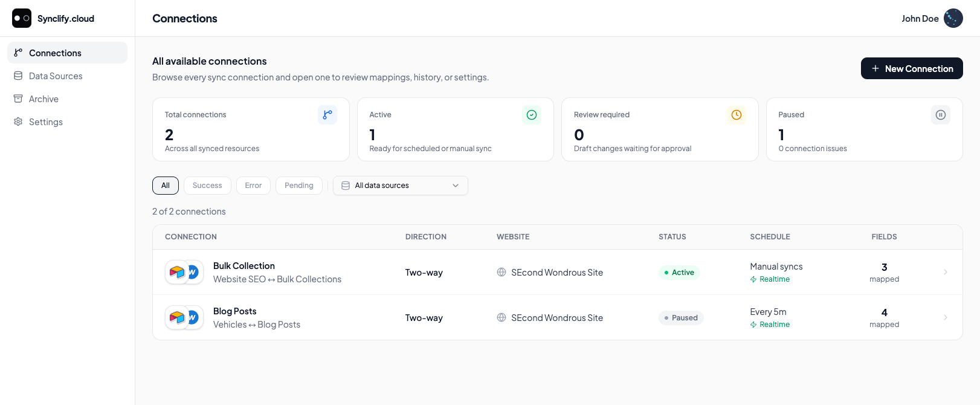
Task: Open Settings in the sidebar
Action: click(x=67, y=121)
